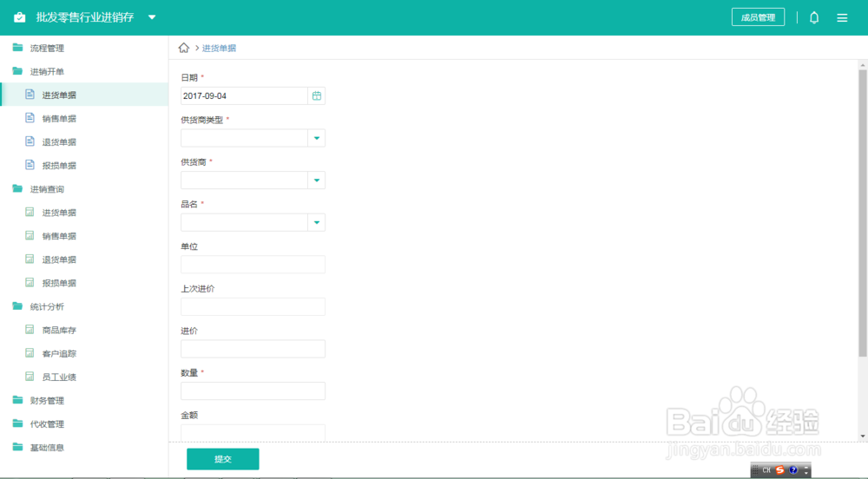Open the date picker calendar icon
Viewport: 868px width, 479px height.
317,95
